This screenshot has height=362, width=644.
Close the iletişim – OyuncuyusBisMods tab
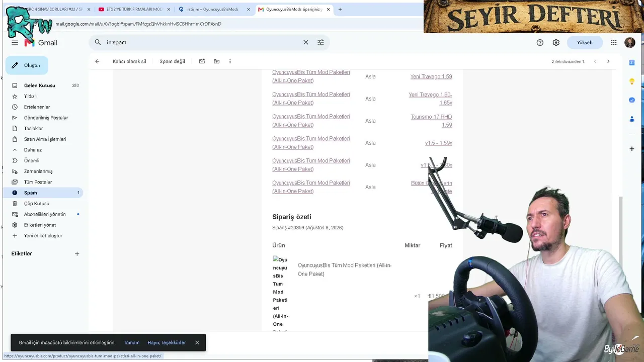[249, 9]
